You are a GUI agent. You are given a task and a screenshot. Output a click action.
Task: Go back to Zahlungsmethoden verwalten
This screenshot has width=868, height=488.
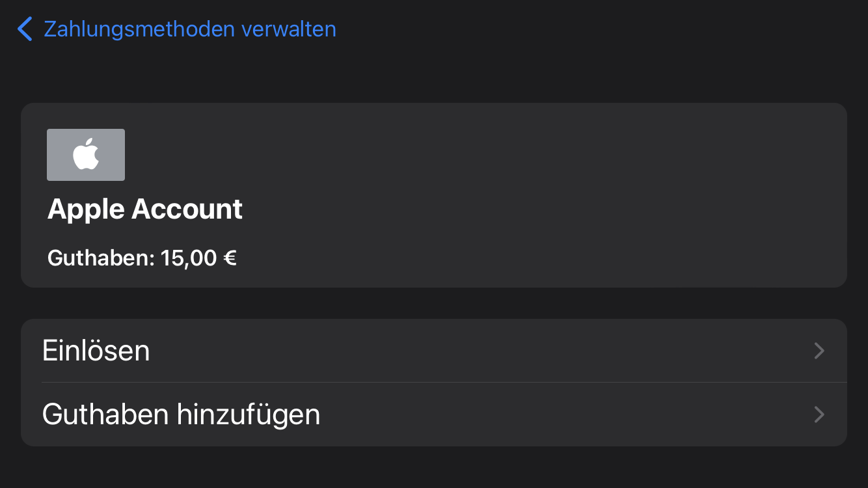click(189, 29)
